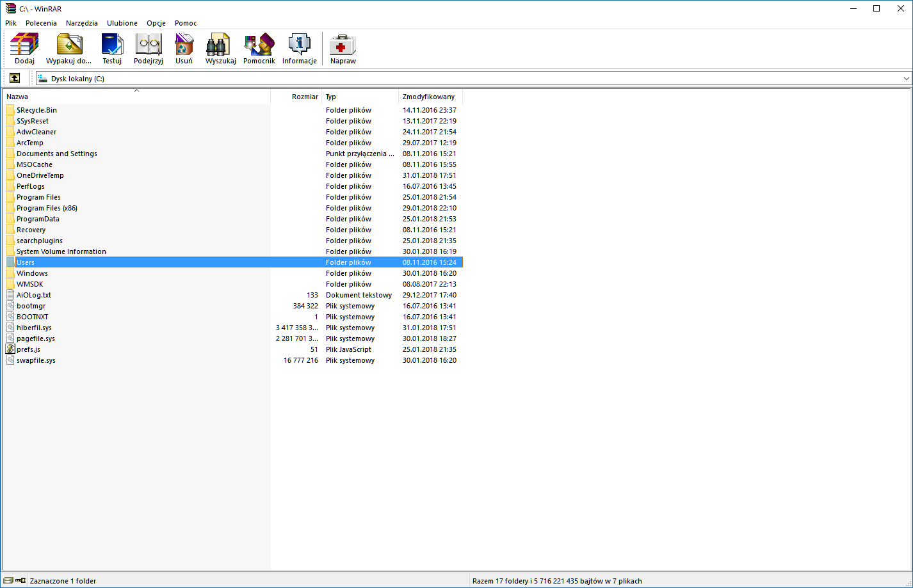913x588 pixels.
Task: Select Documents and Settings entry
Action: 57,154
